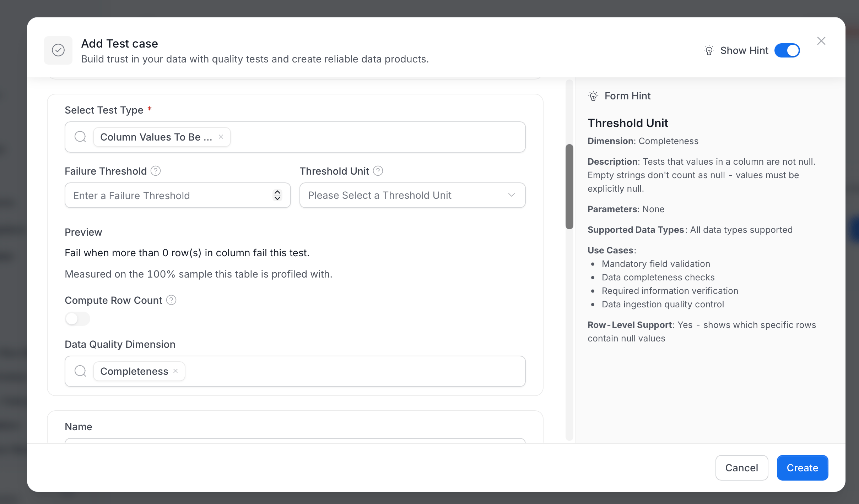Click the Form Hint lightbulb icon
Viewport: 859px width, 504px height.
[593, 96]
